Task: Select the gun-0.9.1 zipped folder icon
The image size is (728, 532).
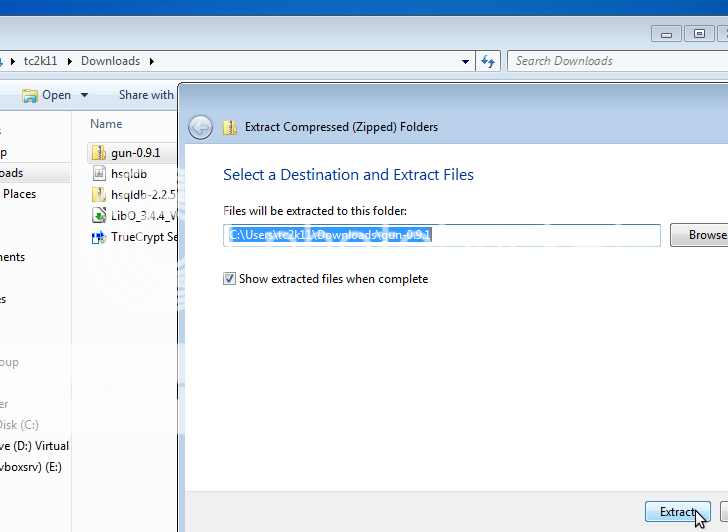Action: coord(98,153)
